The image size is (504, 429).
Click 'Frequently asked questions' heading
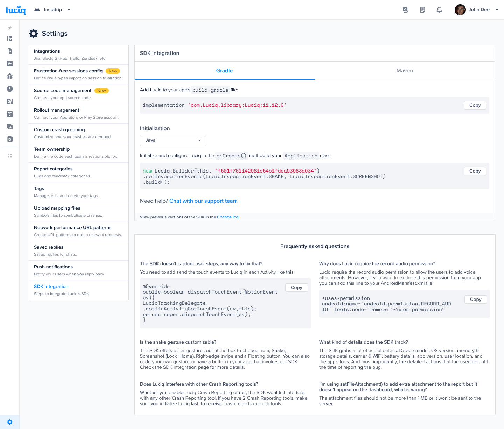point(315,246)
